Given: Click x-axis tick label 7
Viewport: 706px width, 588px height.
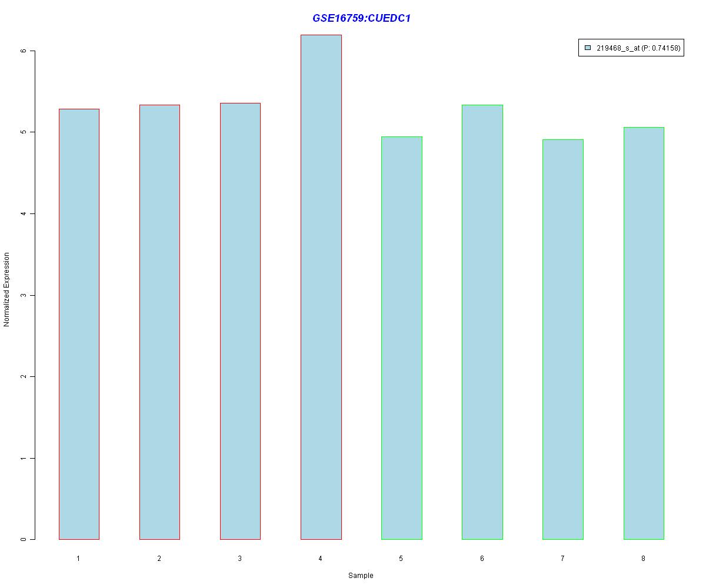Looking at the screenshot, I should pyautogui.click(x=562, y=558).
